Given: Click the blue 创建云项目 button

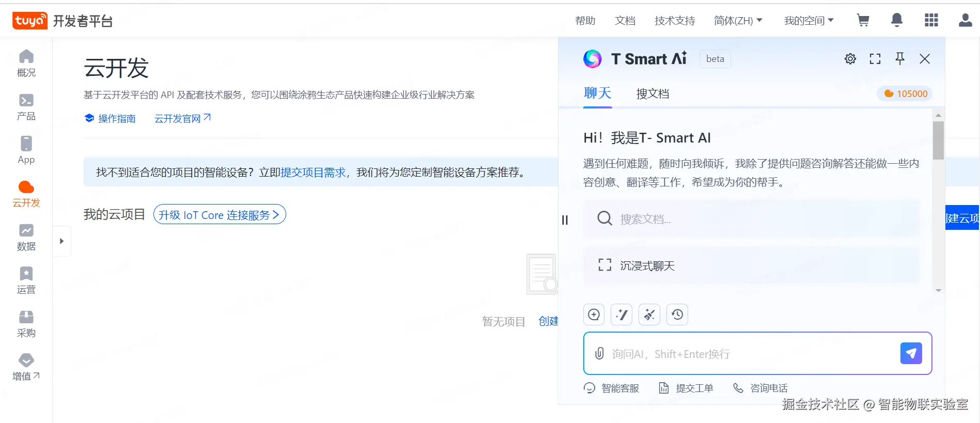Looking at the screenshot, I should coord(962,217).
